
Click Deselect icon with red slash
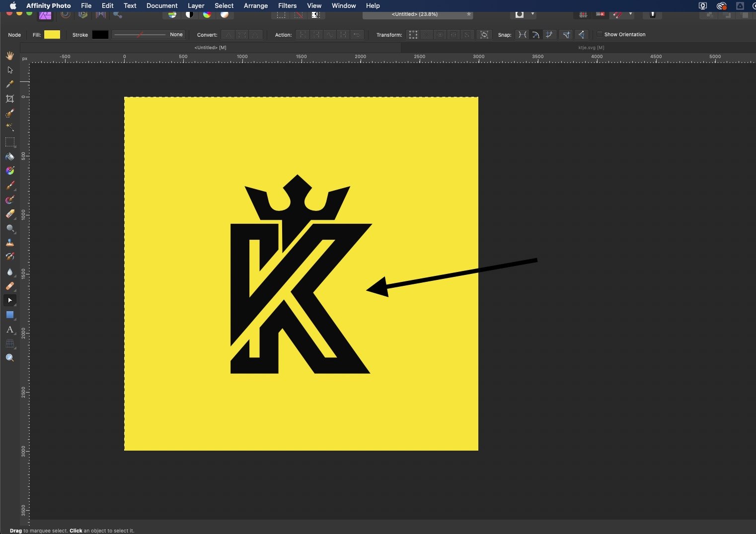[299, 14]
